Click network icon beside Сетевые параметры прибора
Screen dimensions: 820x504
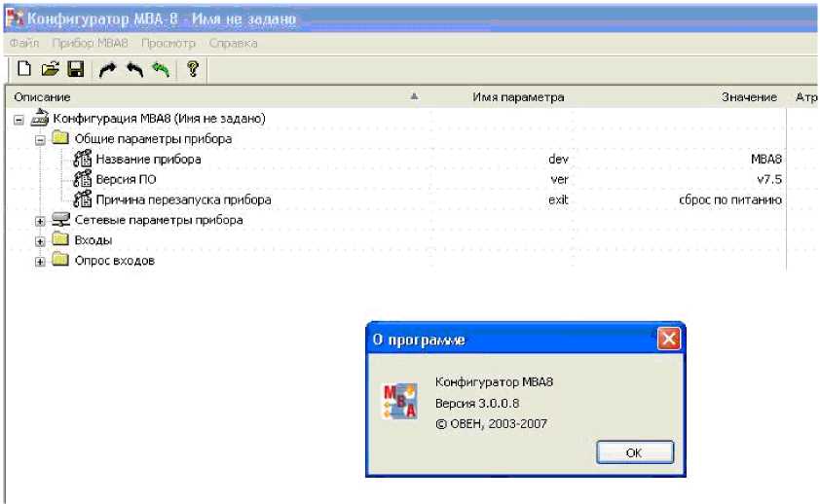(60, 220)
